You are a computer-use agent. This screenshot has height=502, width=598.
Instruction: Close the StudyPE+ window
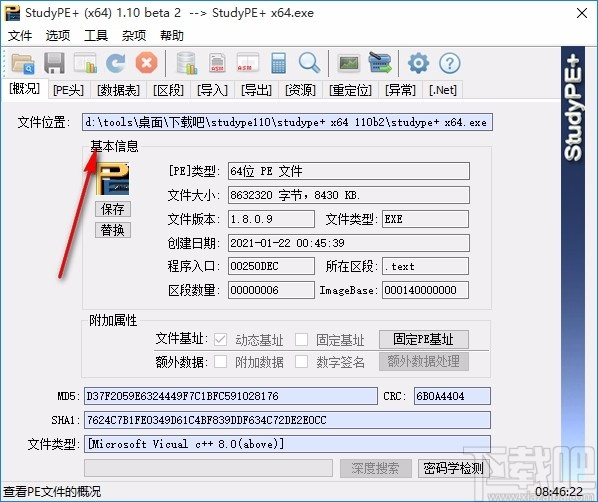[x=582, y=13]
